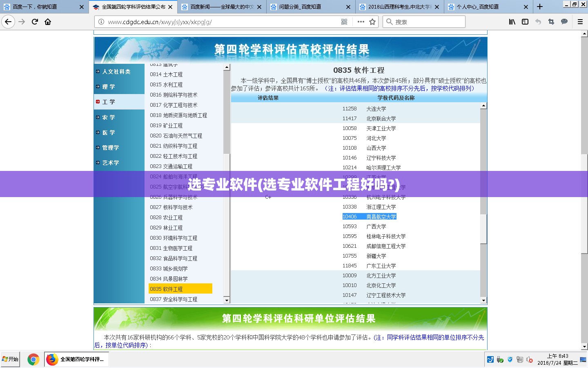Open page actions three-dot menu
The height and width of the screenshot is (368, 588).
(x=361, y=22)
